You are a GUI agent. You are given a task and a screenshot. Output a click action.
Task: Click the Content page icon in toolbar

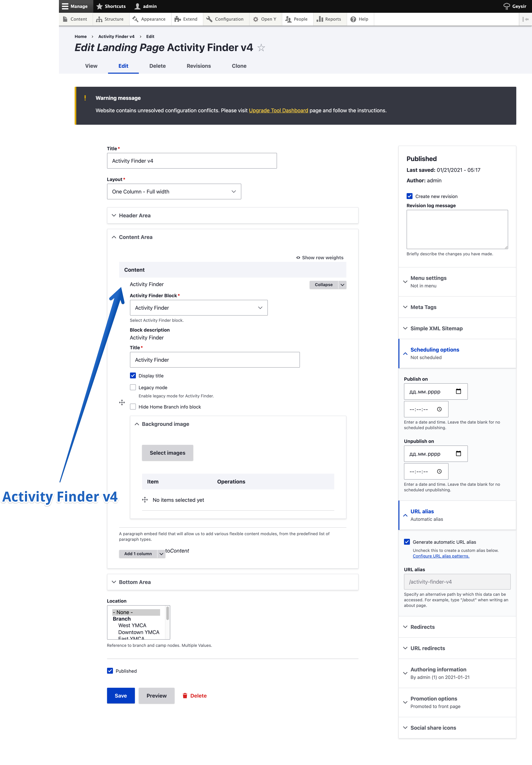tap(65, 19)
